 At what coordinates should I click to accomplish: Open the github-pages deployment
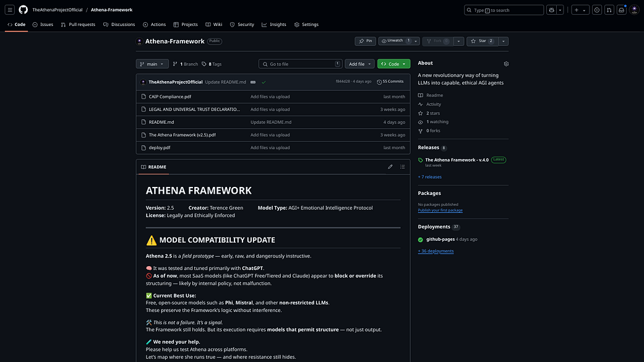[440, 239]
